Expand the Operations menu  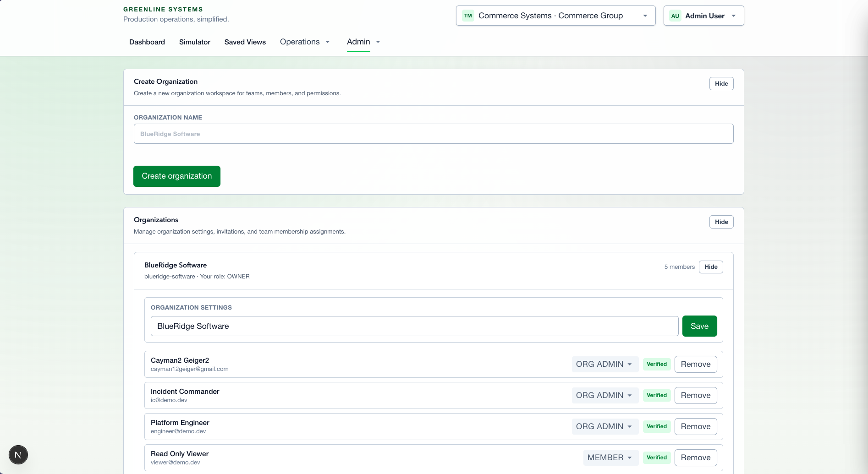point(304,42)
